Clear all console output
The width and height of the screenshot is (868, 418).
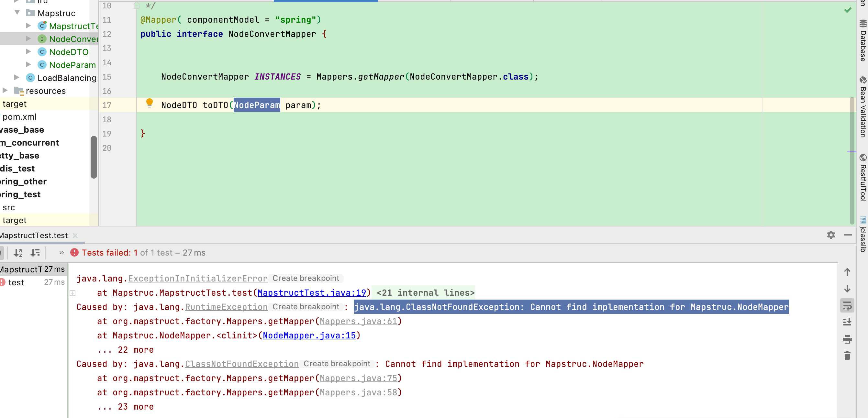click(x=847, y=356)
